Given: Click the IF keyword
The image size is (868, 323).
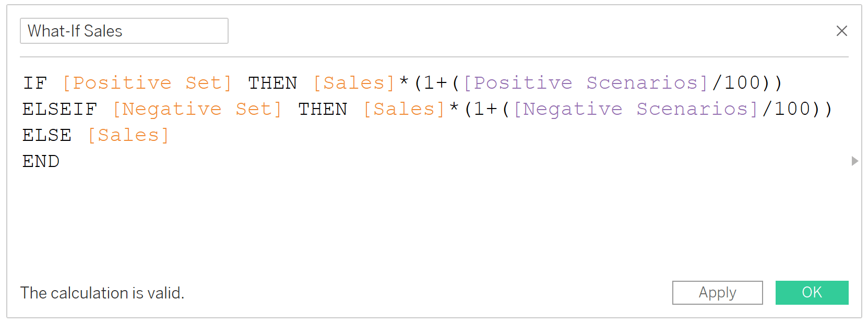Looking at the screenshot, I should [35, 83].
